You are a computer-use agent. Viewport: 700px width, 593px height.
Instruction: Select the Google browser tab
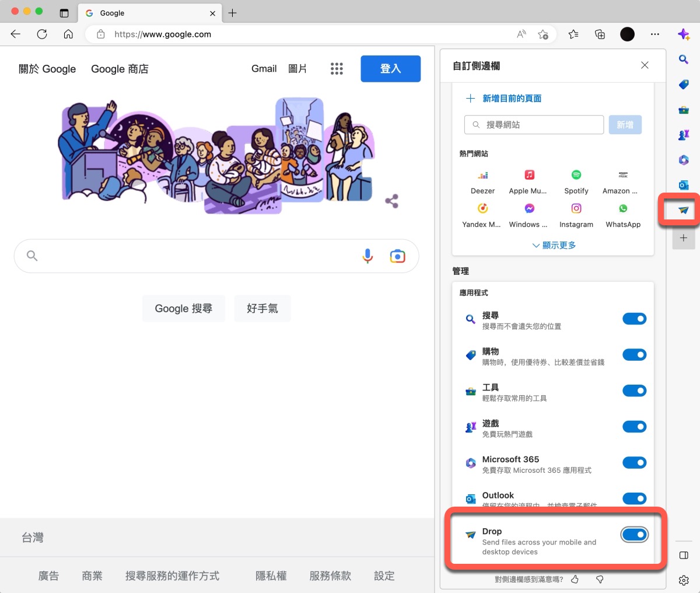click(149, 13)
